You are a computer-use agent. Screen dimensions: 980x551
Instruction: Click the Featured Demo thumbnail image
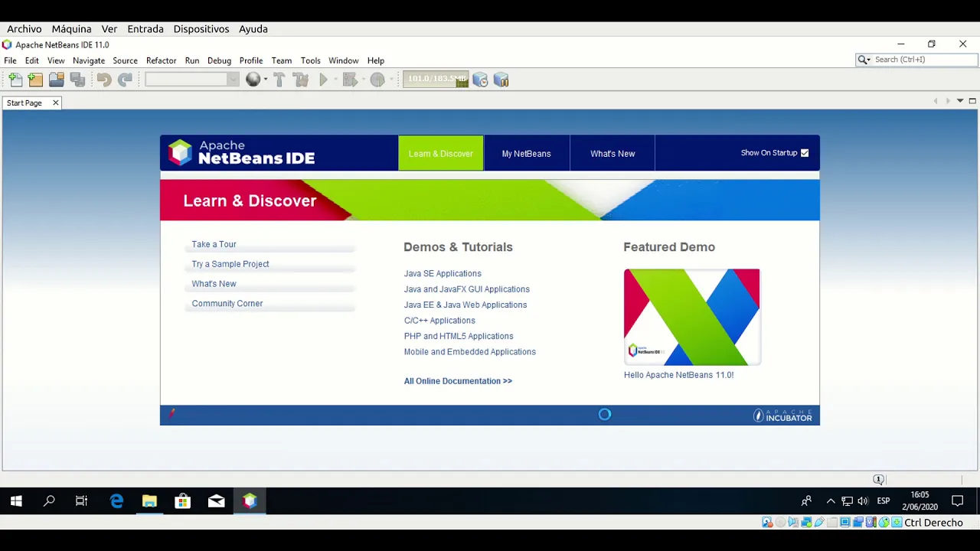(691, 317)
